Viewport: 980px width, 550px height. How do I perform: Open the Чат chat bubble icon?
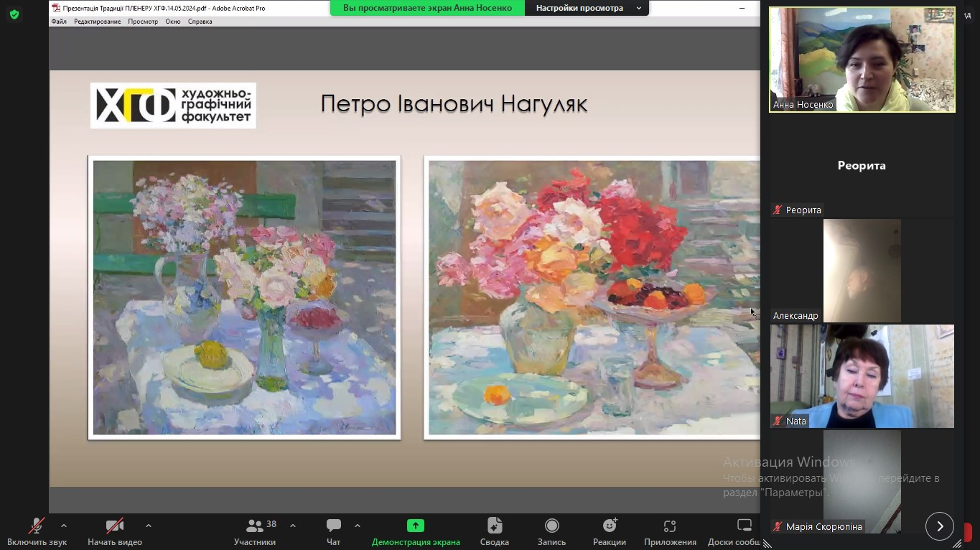(333, 526)
